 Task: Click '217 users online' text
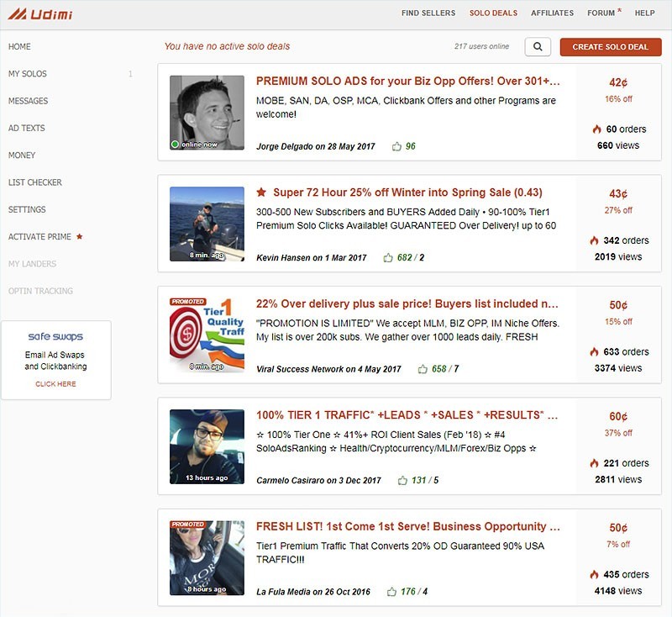(481, 46)
